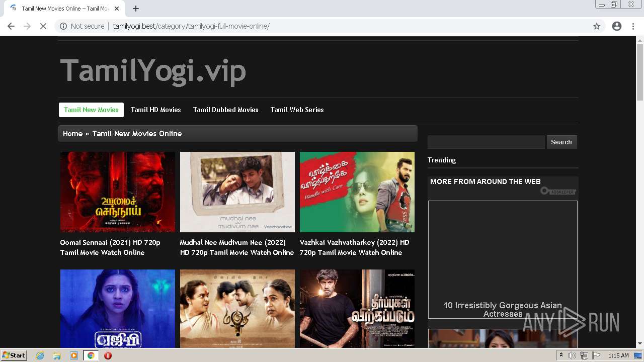Click the forward navigation arrow
The width and height of the screenshot is (644, 362).
pos(27,26)
